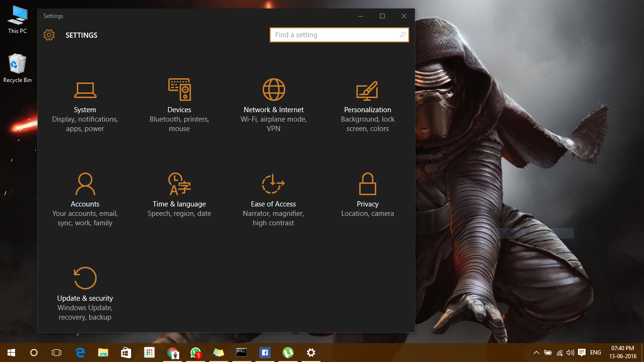Open the clock and calendar flyout

[623, 353]
